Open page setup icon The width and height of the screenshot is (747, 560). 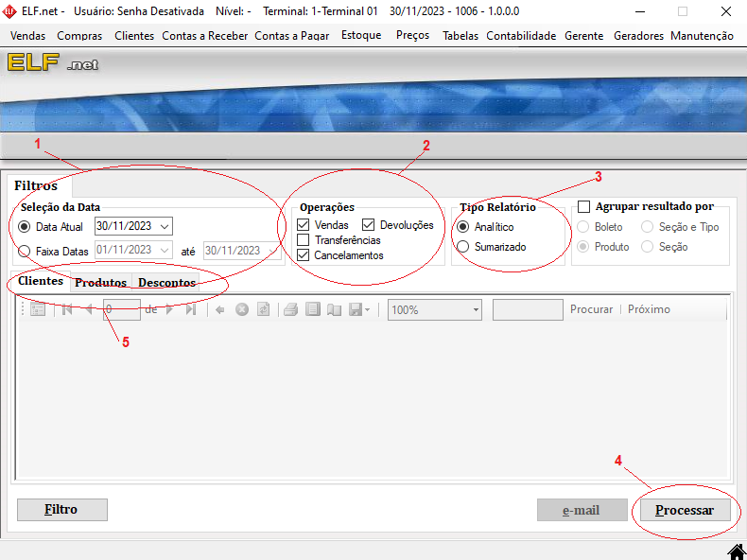click(334, 310)
